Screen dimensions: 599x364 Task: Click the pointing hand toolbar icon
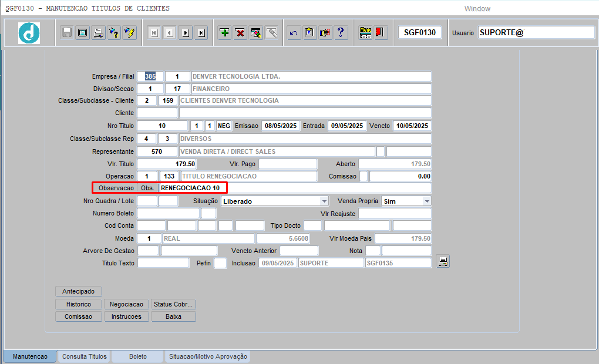[x=325, y=33]
